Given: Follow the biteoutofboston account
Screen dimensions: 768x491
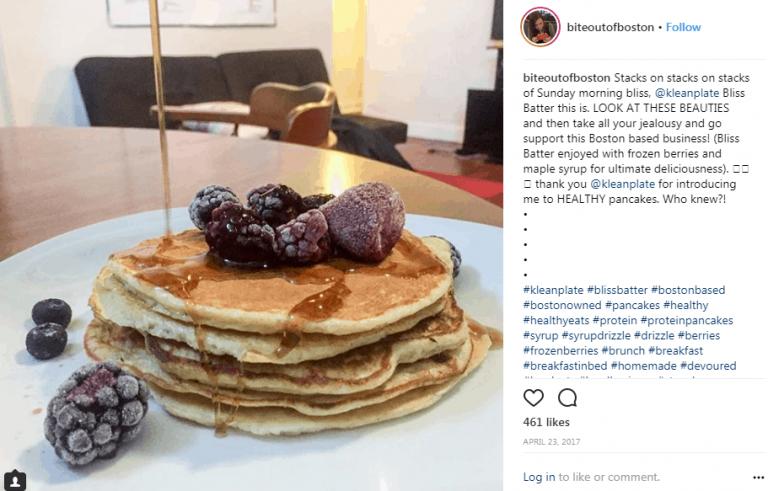Looking at the screenshot, I should coord(683,27).
